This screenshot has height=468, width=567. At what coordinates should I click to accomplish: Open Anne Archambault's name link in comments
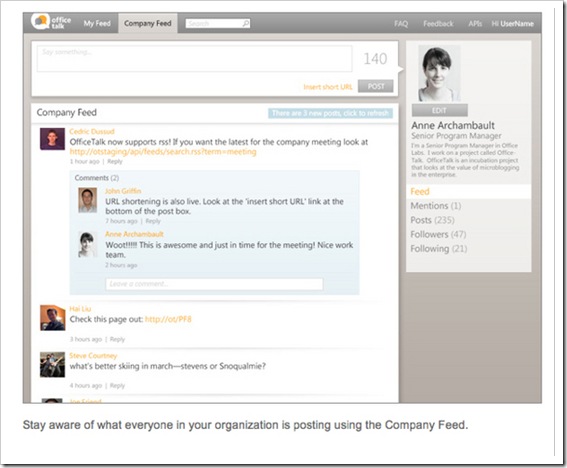134,234
